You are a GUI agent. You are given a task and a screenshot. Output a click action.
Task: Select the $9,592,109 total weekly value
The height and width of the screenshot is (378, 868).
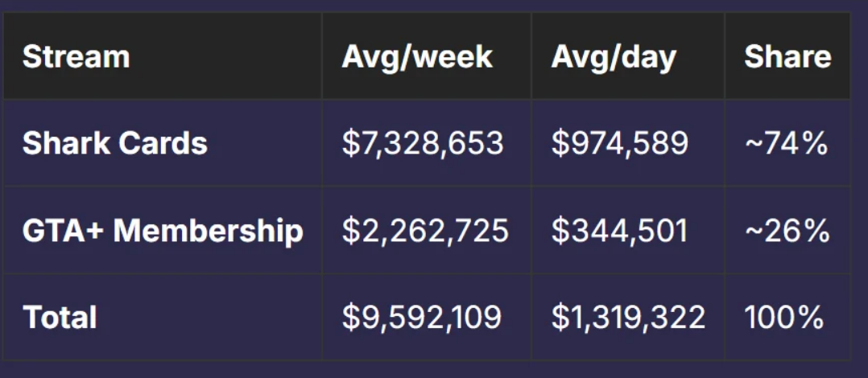[x=422, y=317]
